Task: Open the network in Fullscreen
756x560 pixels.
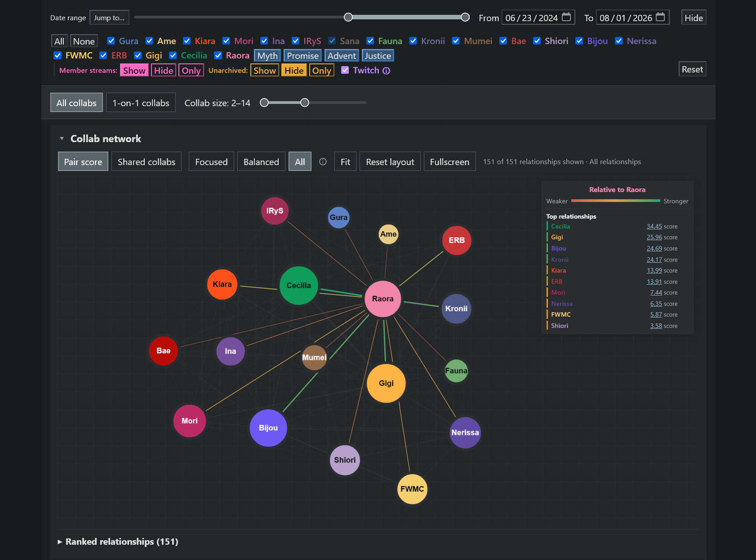Action: [449, 161]
